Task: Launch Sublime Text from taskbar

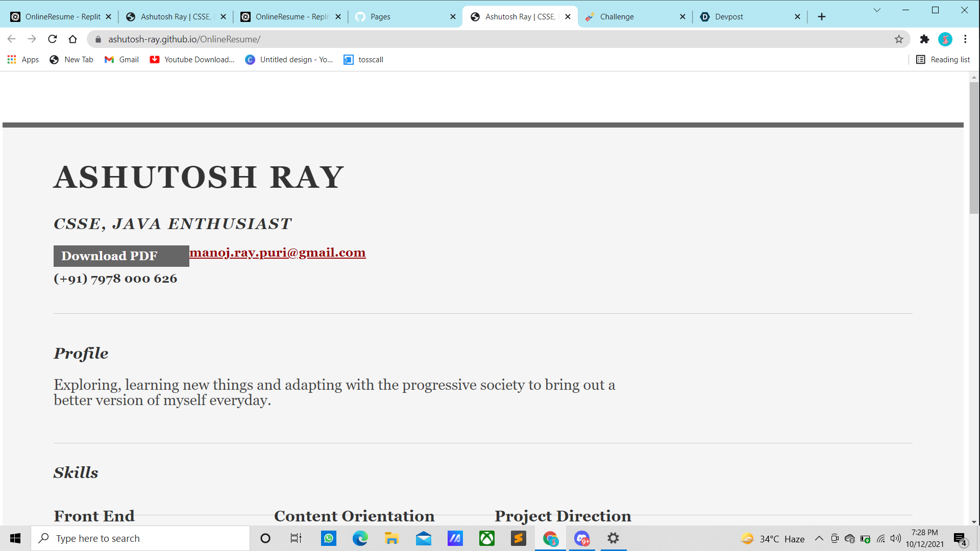Action: [x=518, y=538]
